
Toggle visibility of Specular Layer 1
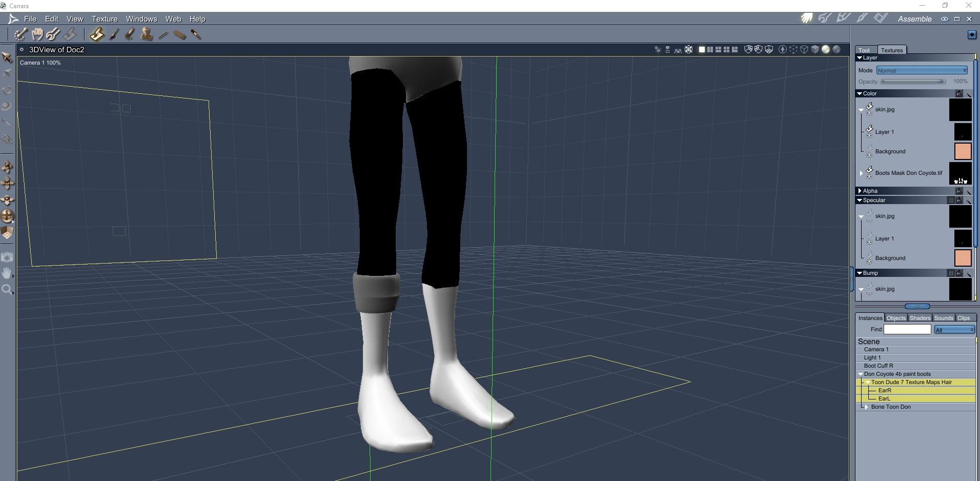click(x=869, y=242)
